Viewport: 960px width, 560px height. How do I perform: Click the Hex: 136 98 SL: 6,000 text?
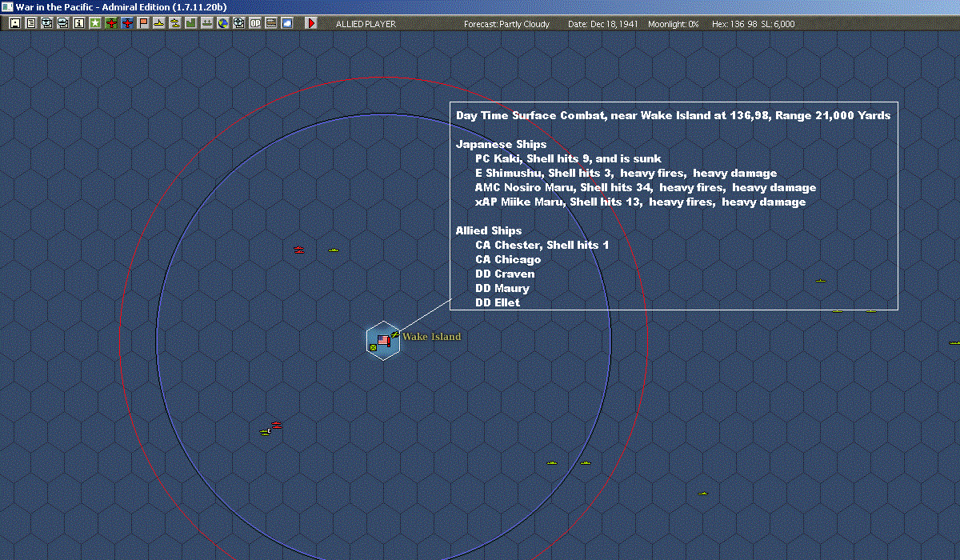point(753,24)
